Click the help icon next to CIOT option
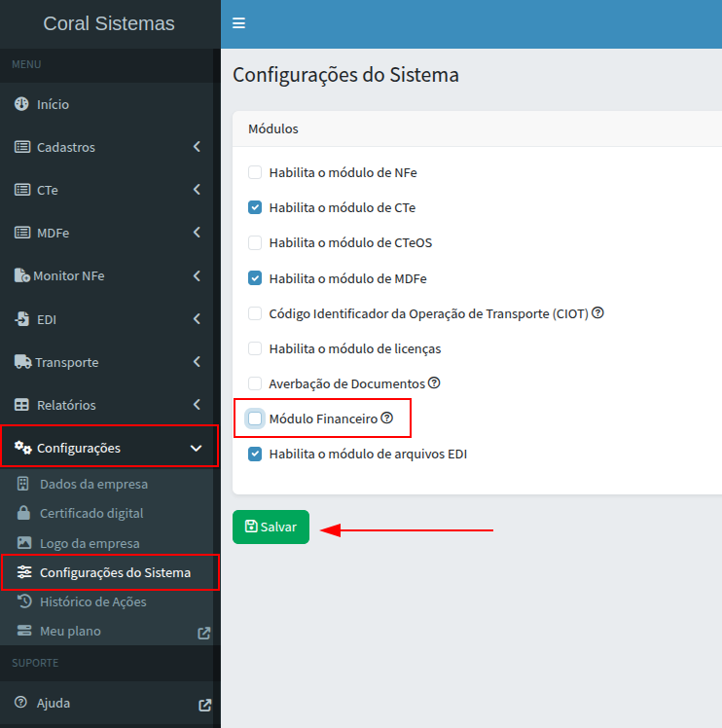The width and height of the screenshot is (722, 728). (x=598, y=313)
